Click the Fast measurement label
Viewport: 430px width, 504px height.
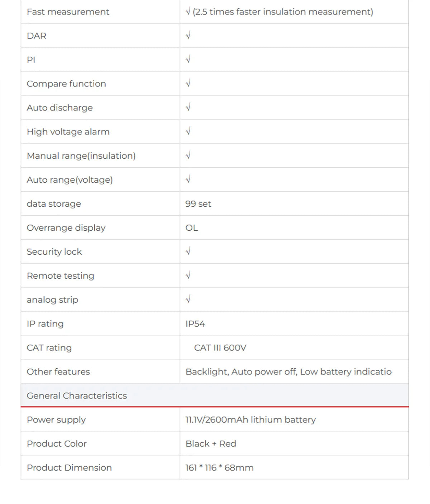68,12
